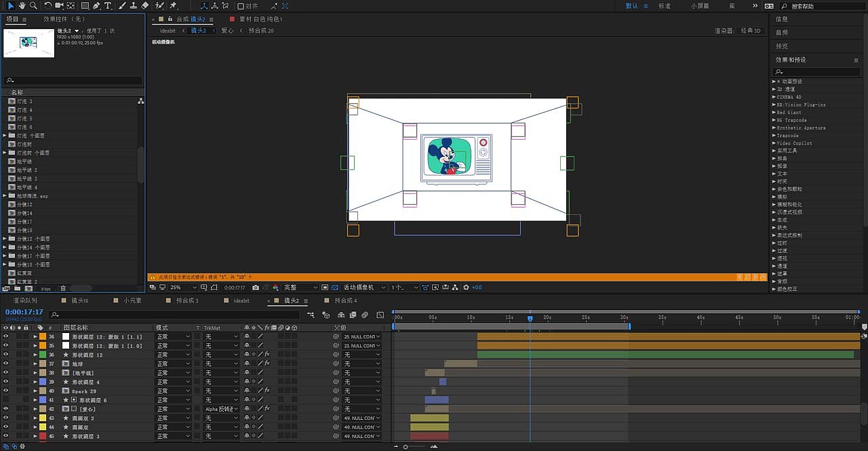
Task: Select the Unified Camera tool
Action: coord(59,5)
